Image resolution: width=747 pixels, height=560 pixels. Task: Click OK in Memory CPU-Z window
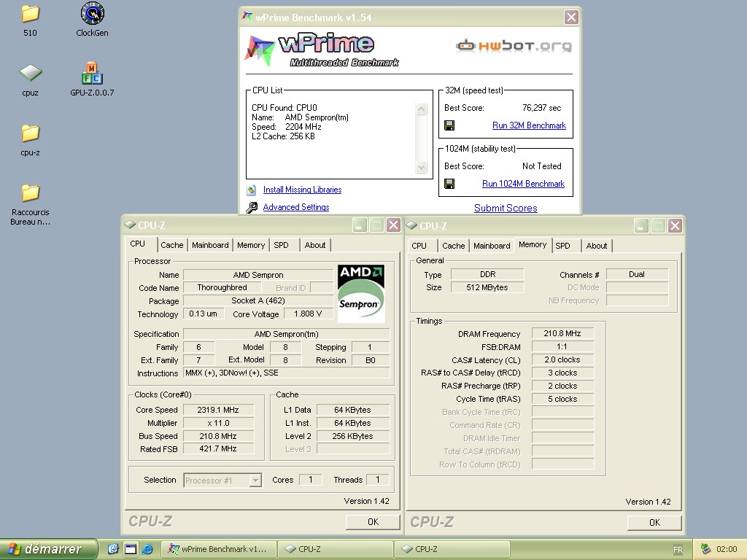pos(654,522)
